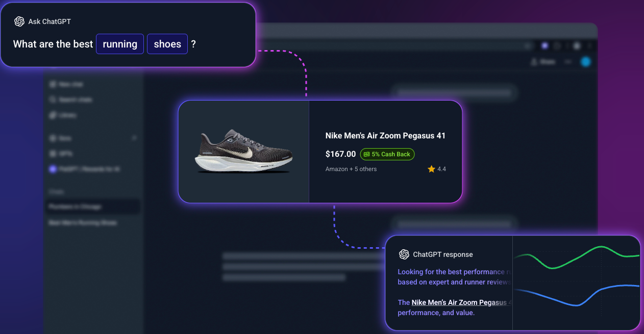Click the gold star rating icon
644x334 pixels.
431,169
